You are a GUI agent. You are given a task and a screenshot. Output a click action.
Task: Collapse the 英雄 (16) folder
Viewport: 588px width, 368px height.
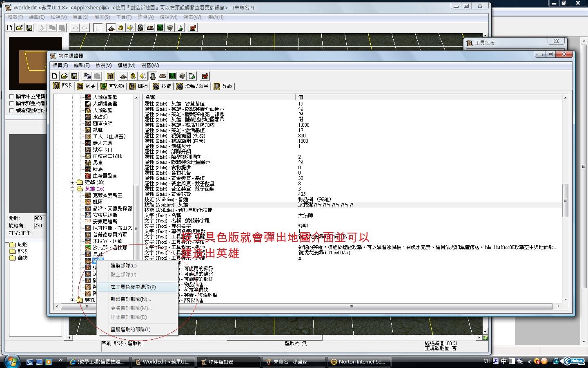point(73,189)
